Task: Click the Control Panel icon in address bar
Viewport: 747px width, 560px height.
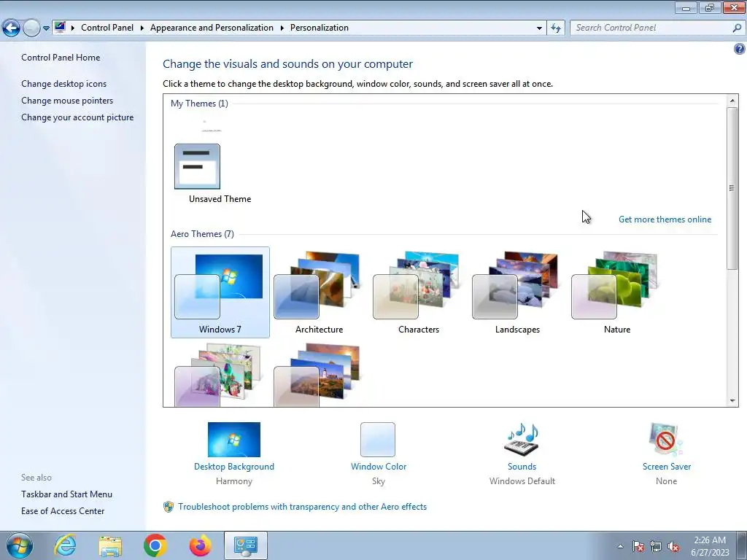Action: (60, 27)
